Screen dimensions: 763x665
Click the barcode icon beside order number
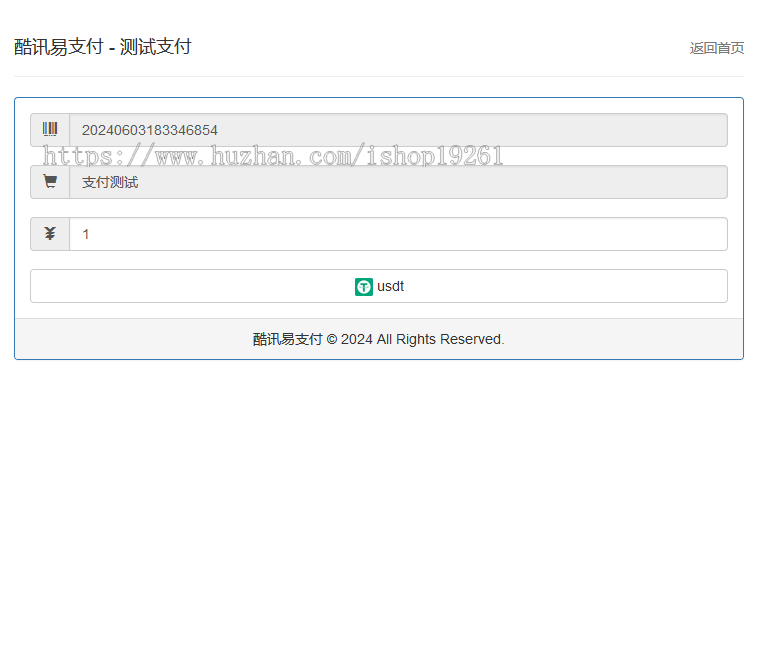50,129
